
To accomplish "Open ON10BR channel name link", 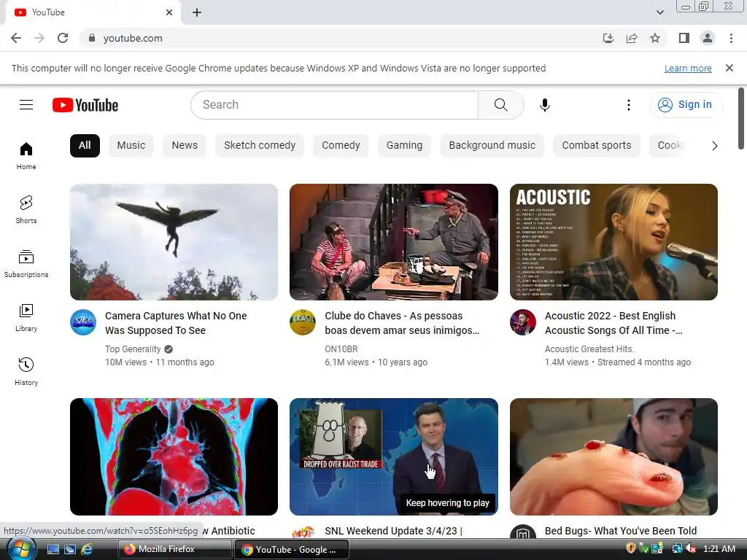I will [341, 349].
